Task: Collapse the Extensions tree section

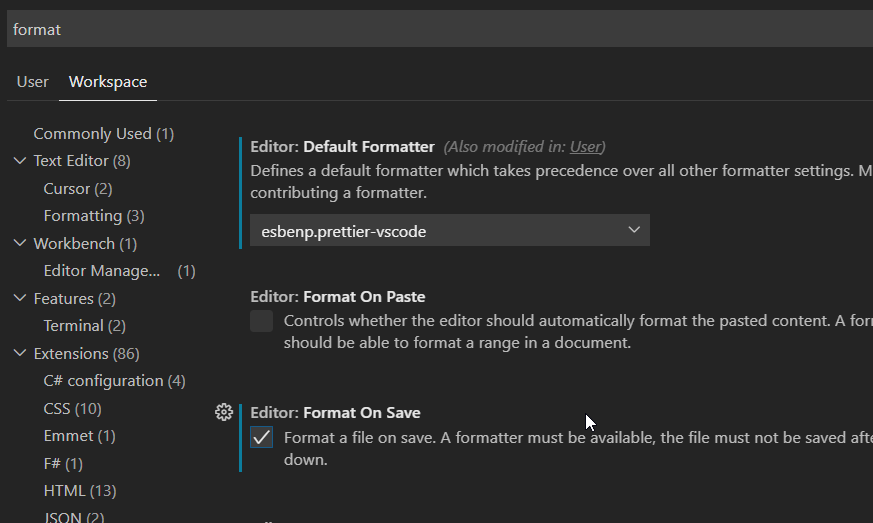Action: [x=19, y=354]
